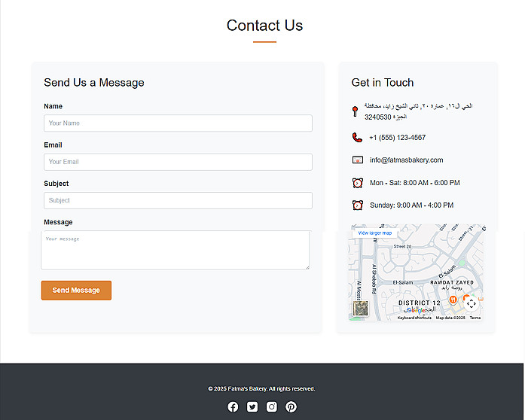Click the location pin icon beside address

356,111
